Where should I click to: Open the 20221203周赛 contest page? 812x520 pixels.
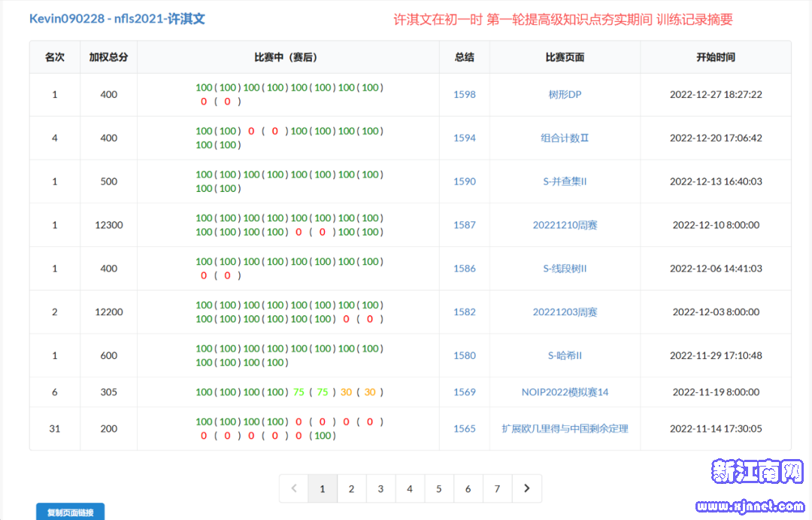tap(565, 312)
